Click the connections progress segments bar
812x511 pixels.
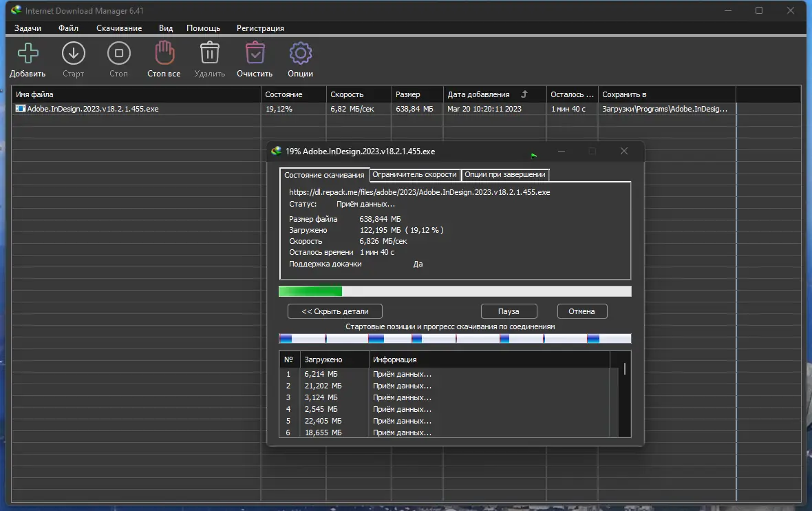tap(455, 338)
